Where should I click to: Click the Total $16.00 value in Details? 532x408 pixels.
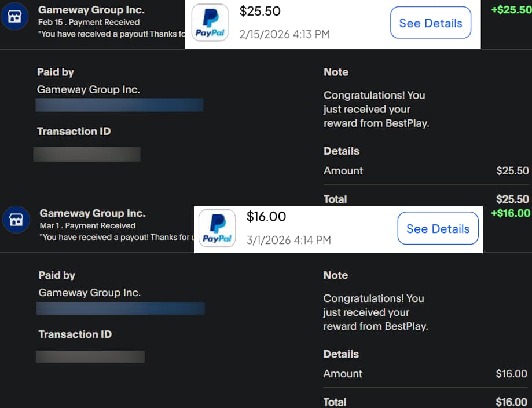point(512,402)
